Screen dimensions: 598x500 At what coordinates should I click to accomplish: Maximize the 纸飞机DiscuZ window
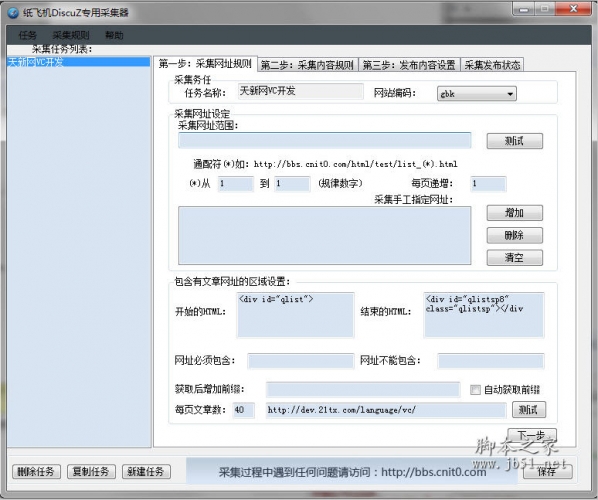[x=545, y=9]
